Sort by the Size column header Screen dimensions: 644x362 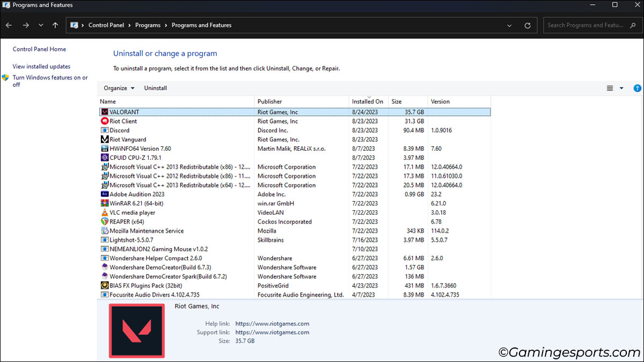[408, 101]
